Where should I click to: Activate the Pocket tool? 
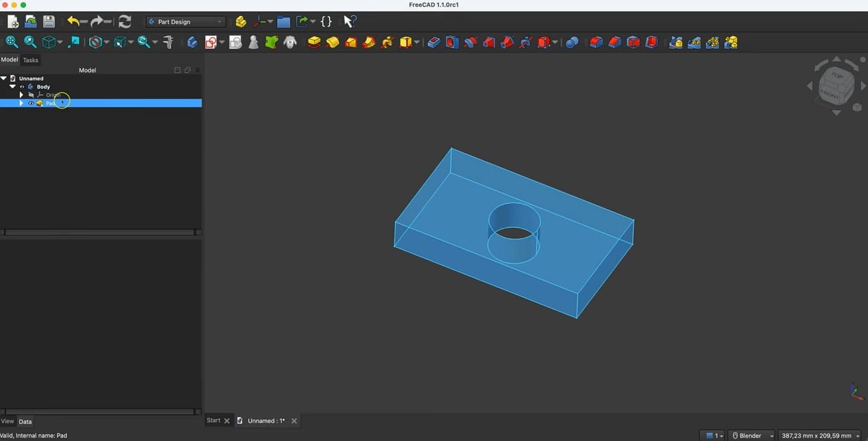(x=433, y=42)
